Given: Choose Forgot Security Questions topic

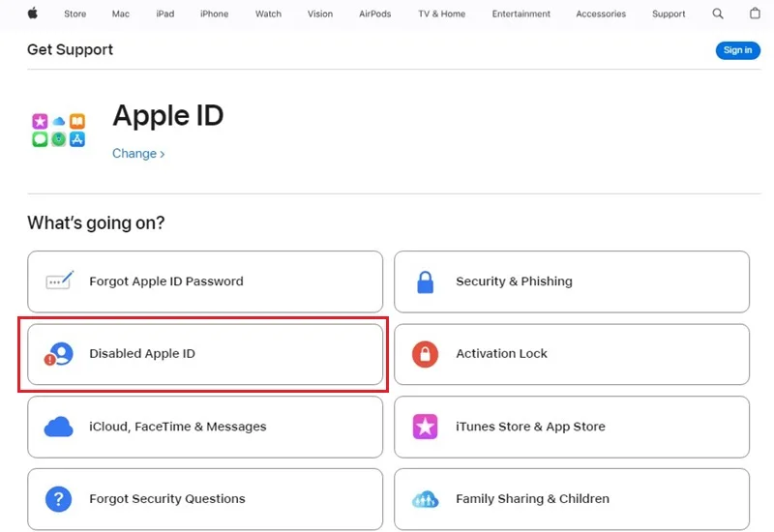Looking at the screenshot, I should pos(205,499).
